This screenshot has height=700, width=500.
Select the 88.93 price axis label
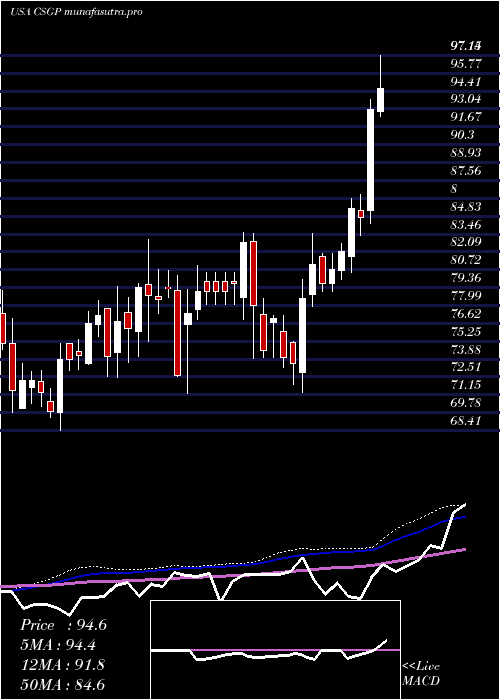pyautogui.click(x=466, y=153)
